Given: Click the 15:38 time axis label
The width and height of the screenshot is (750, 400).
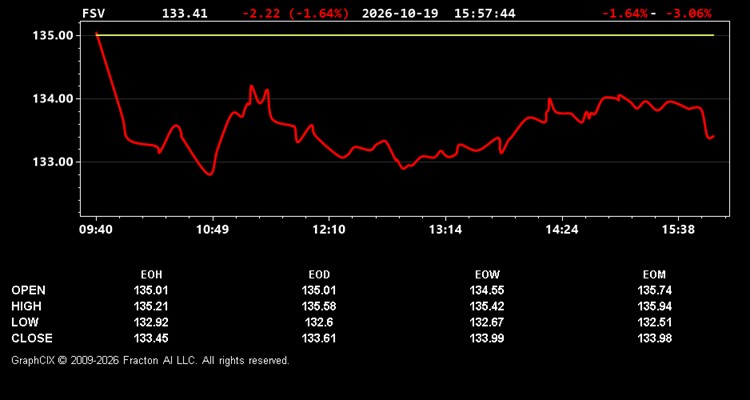Looking at the screenshot, I should point(678,230).
